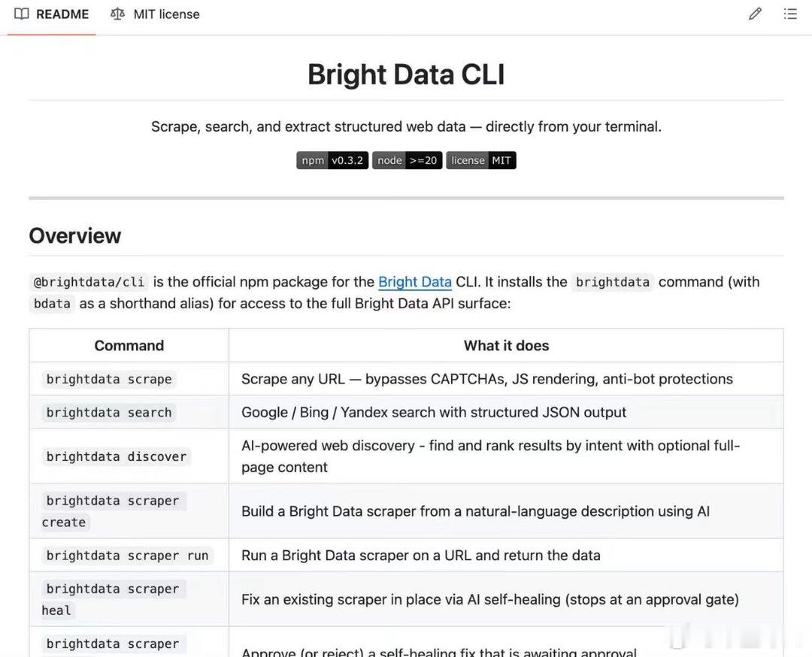Click the brightdata discover command
The image size is (812, 657).
click(116, 456)
